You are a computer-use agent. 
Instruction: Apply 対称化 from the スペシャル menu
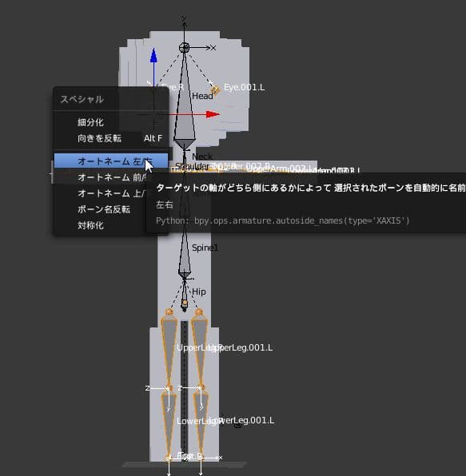click(110, 225)
